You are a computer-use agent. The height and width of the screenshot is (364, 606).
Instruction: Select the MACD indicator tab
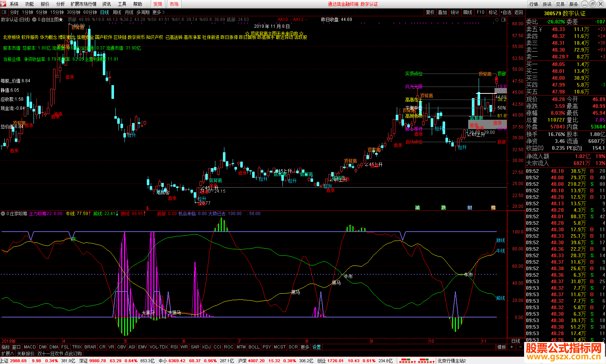30,347
